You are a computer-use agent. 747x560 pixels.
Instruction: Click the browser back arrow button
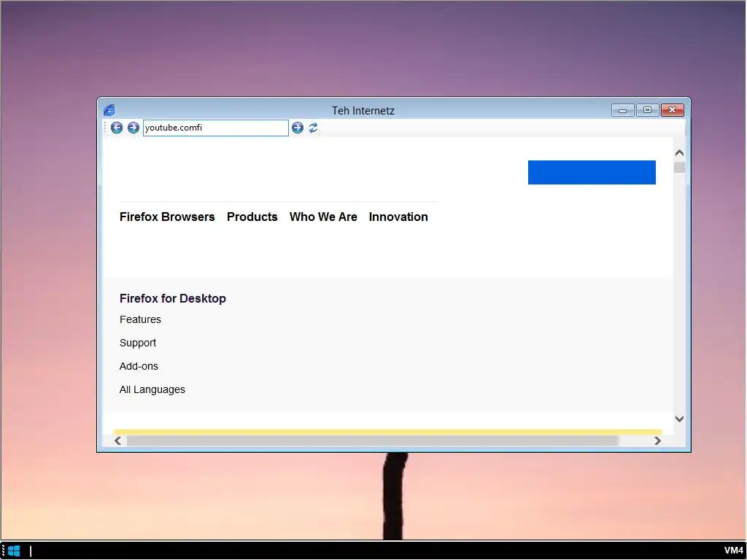117,128
